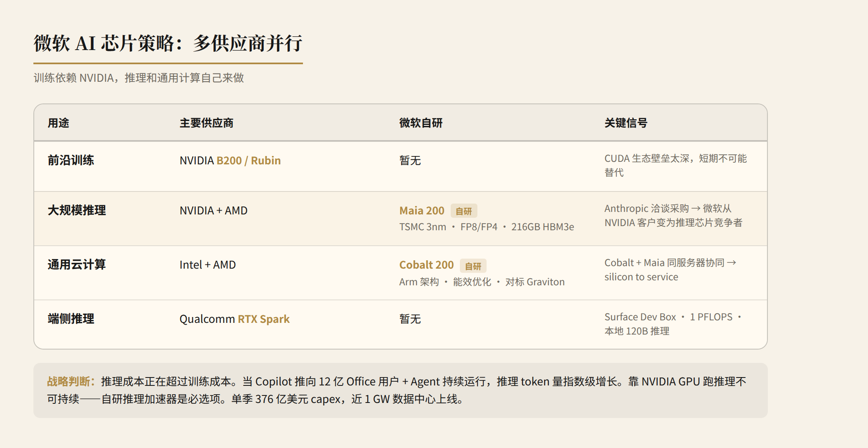Click 暂无 in the 前沿训练 row
The height and width of the screenshot is (448, 868).
click(x=410, y=161)
